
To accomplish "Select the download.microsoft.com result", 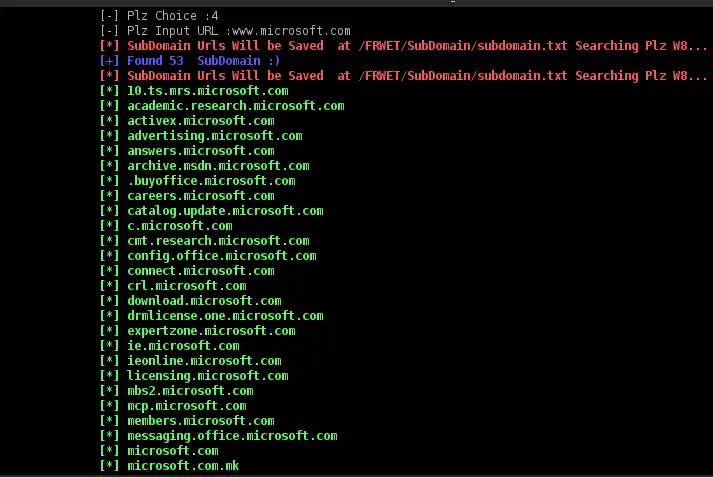I will [204, 301].
